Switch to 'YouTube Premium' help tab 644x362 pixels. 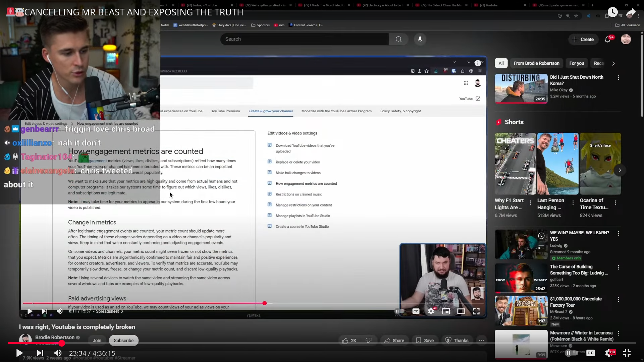pyautogui.click(x=225, y=111)
